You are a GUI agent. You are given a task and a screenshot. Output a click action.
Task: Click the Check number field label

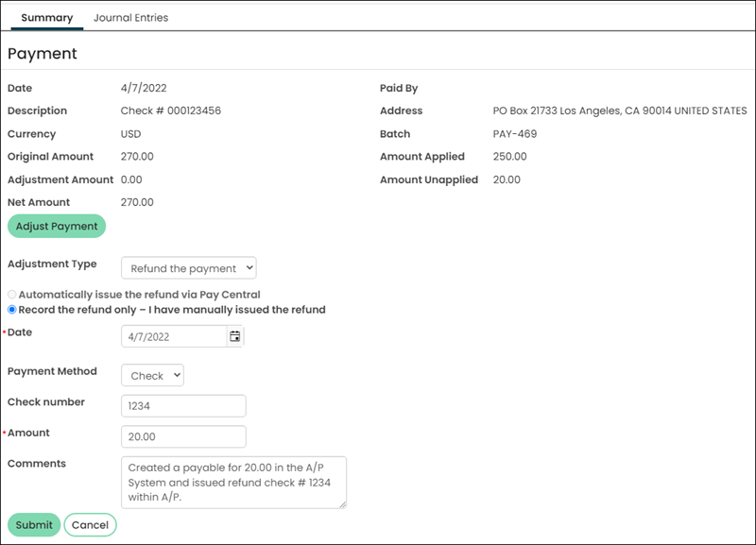tap(45, 401)
